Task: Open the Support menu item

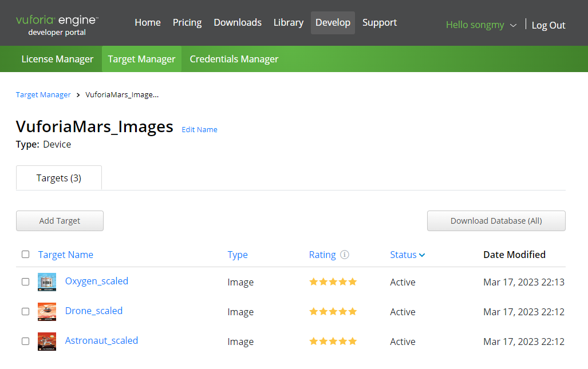Action: (380, 23)
